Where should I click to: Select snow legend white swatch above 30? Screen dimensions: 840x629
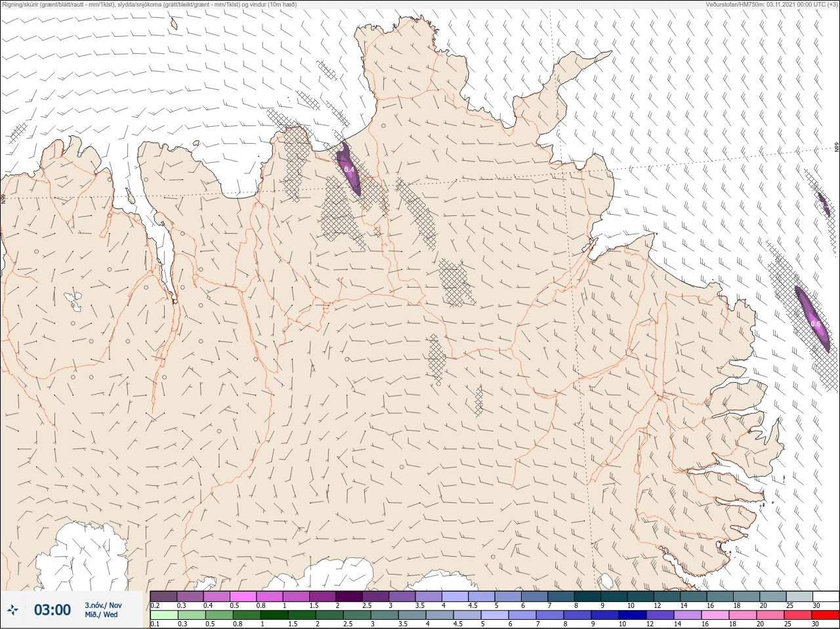826,596
